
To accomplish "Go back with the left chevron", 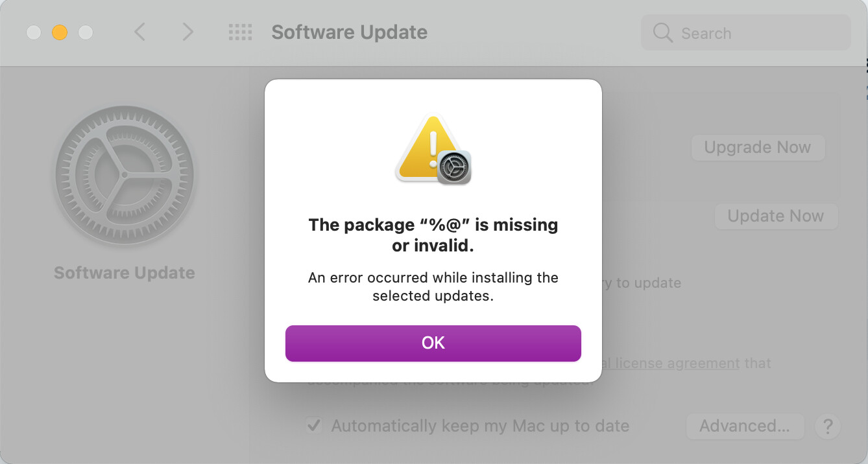I will pos(139,32).
